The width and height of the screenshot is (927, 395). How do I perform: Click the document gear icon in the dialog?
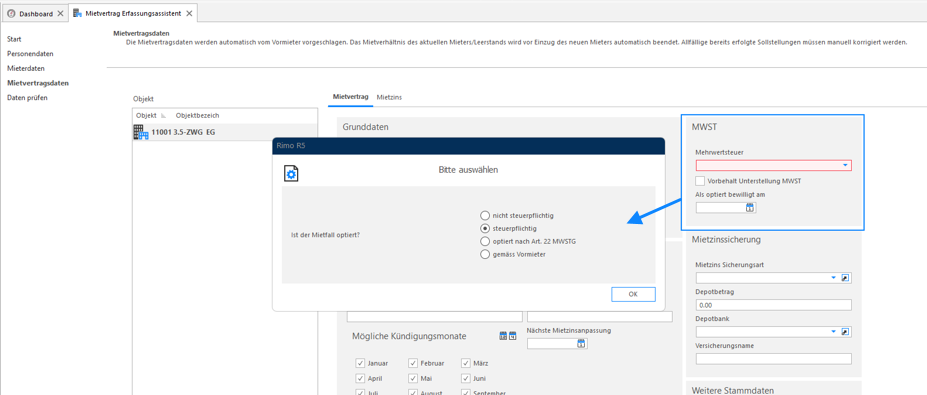point(291,173)
